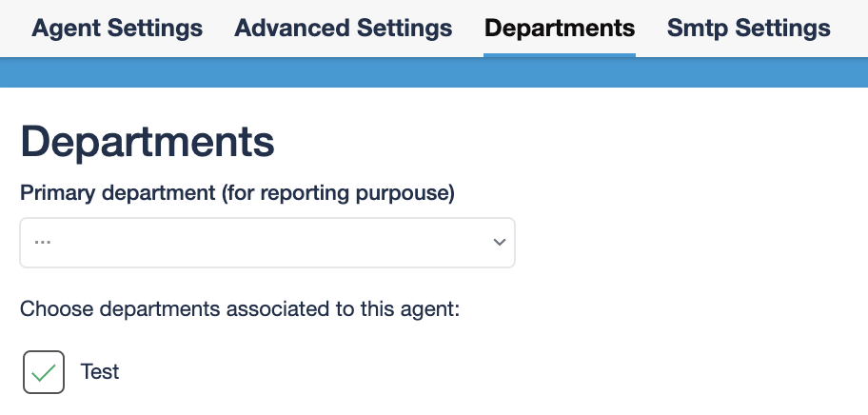The image size is (868, 415).
Task: Open the Primary department dropdown
Action: click(267, 243)
